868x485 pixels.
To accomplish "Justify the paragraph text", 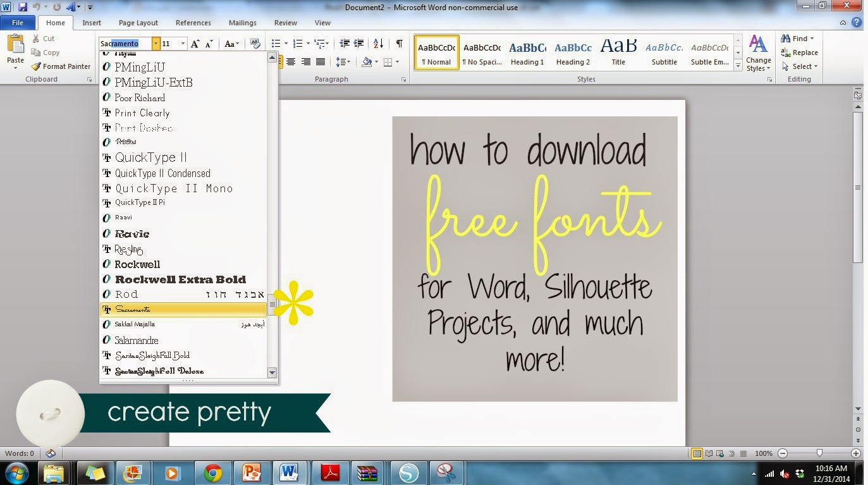I will tap(321, 62).
